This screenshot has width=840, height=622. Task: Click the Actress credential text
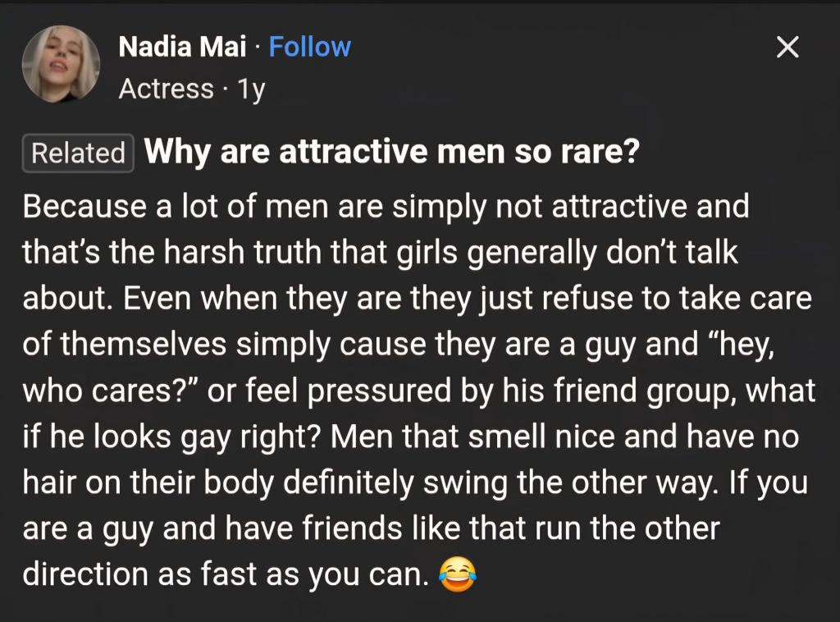point(167,88)
